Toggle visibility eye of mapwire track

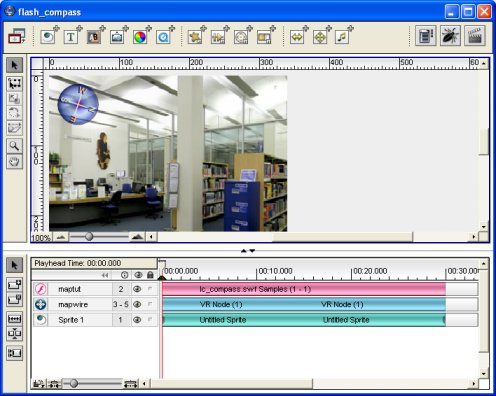137,304
